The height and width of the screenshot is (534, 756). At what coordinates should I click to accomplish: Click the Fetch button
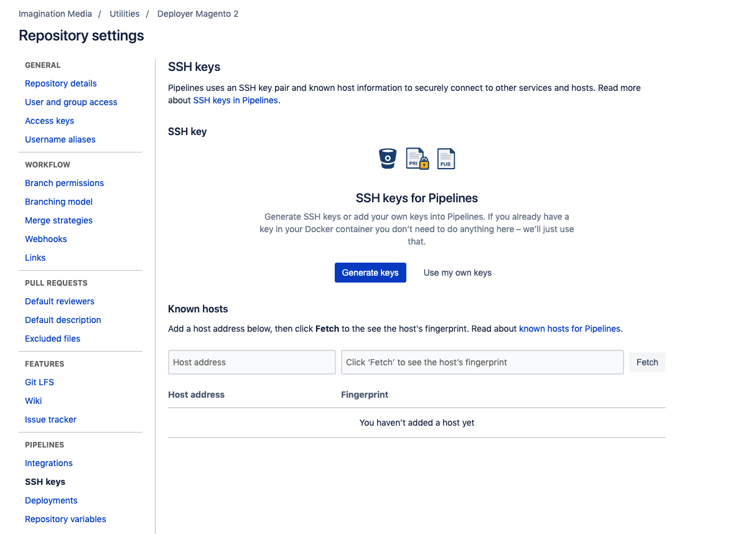click(647, 362)
